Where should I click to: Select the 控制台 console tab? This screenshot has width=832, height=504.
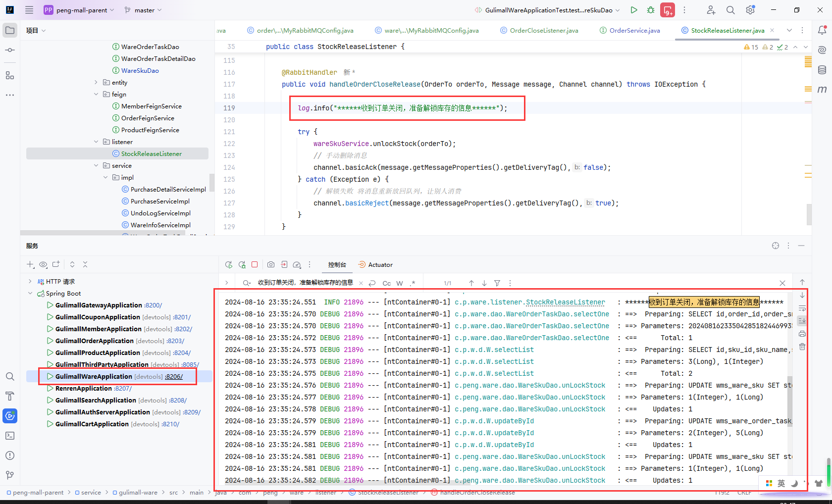tap(337, 265)
